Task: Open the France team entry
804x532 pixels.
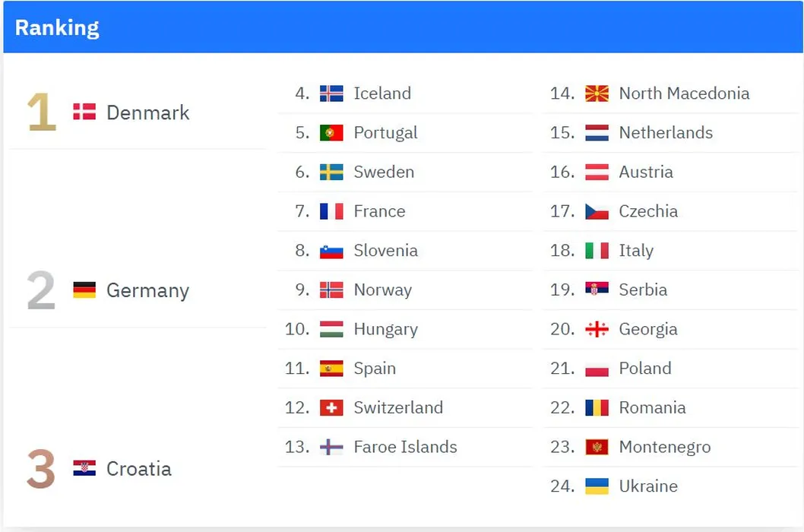Action: tap(379, 211)
